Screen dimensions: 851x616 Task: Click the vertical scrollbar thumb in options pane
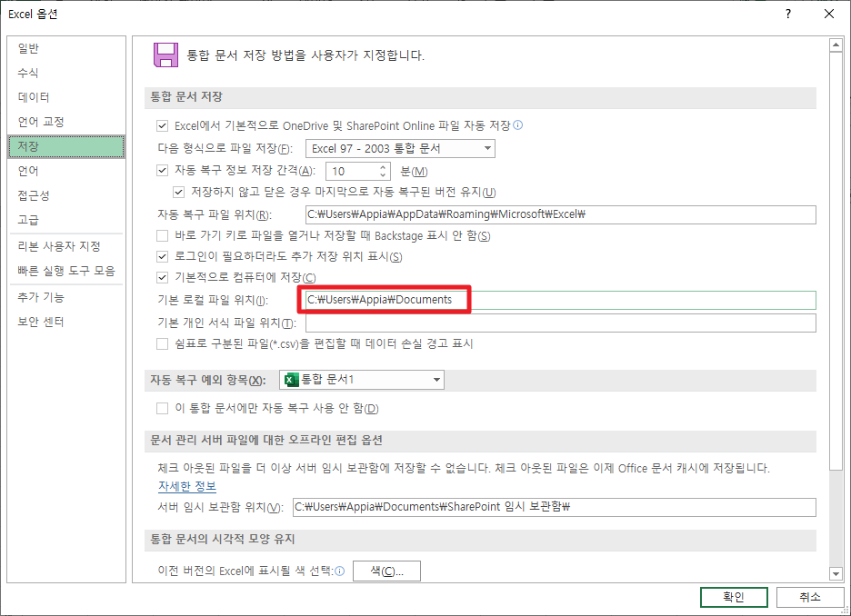point(836,261)
